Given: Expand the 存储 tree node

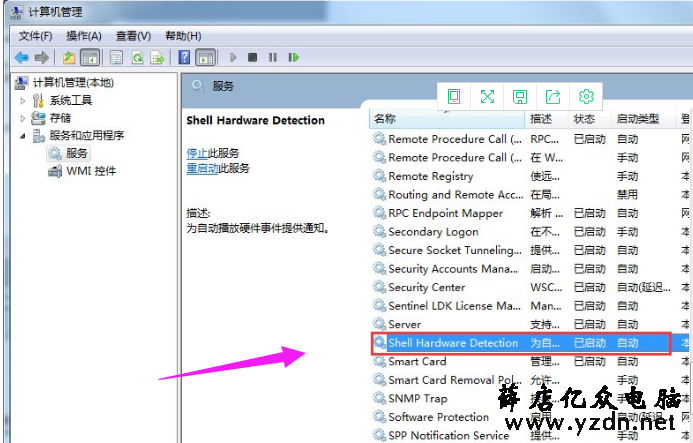Looking at the screenshot, I should (x=23, y=118).
